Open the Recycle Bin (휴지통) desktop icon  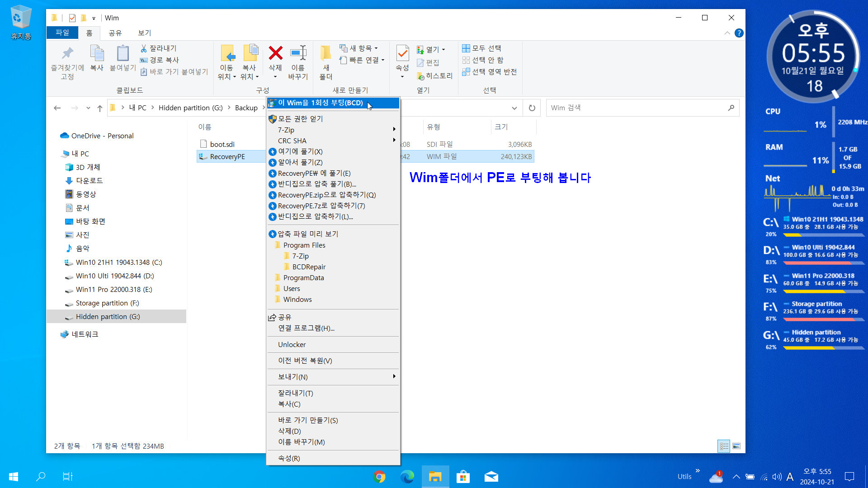tap(21, 23)
